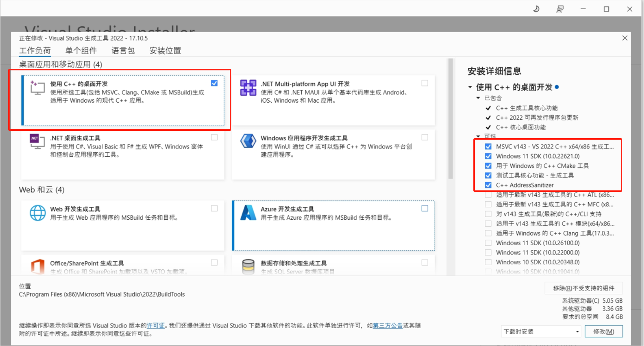Check 适用于 v143 生成工具的 C++ 模块

pos(488,223)
